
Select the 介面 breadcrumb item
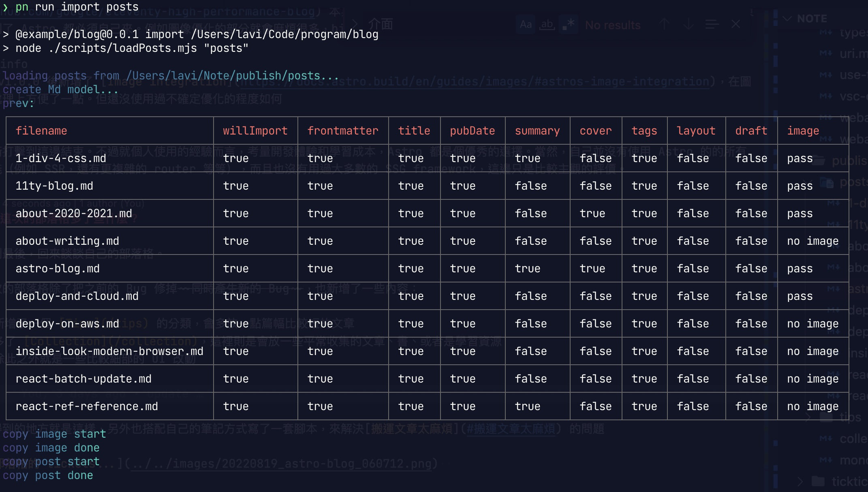[x=381, y=24]
